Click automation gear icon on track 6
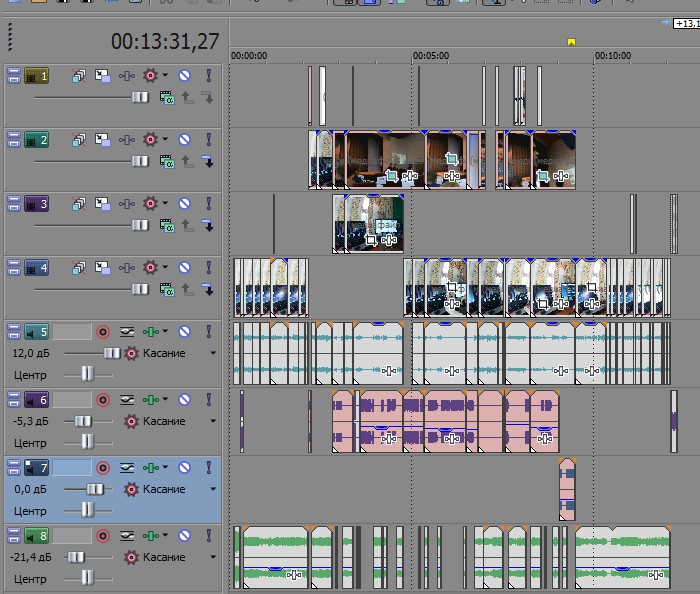Image resolution: width=700 pixels, height=594 pixels. point(131,421)
